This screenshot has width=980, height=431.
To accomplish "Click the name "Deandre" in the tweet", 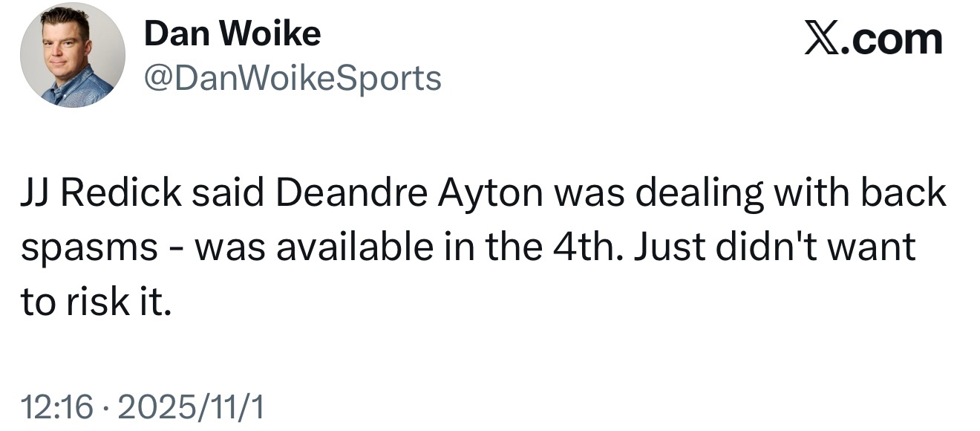I will 351,193.
